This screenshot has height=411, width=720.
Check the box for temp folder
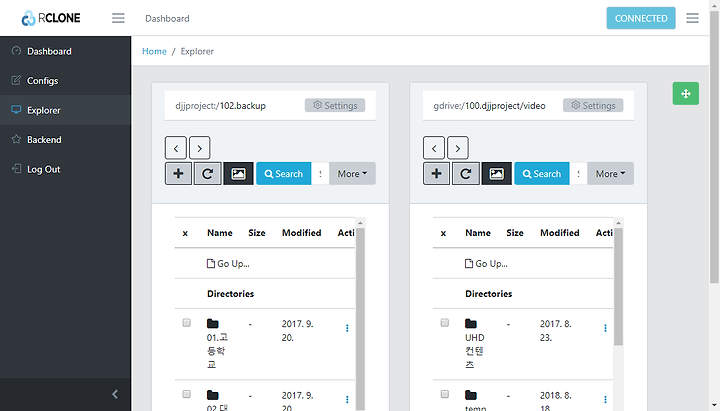coord(444,394)
